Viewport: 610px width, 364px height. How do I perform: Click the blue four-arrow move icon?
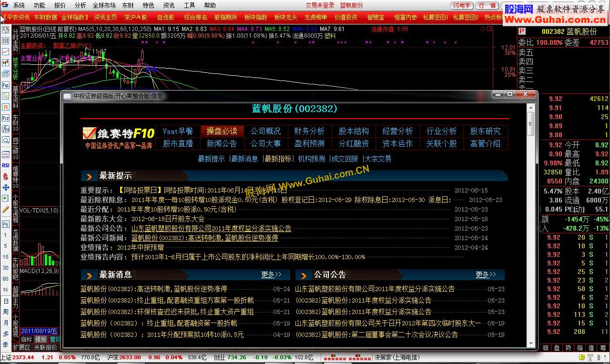[x=6, y=187]
